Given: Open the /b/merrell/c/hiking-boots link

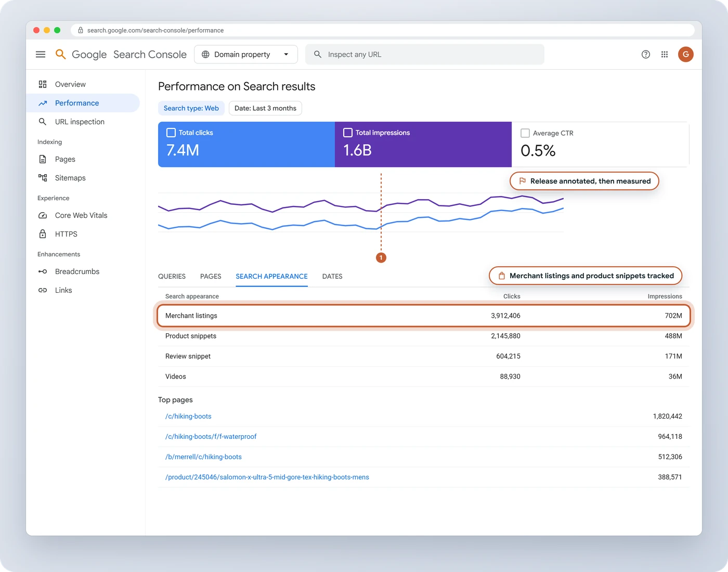Looking at the screenshot, I should [x=203, y=457].
